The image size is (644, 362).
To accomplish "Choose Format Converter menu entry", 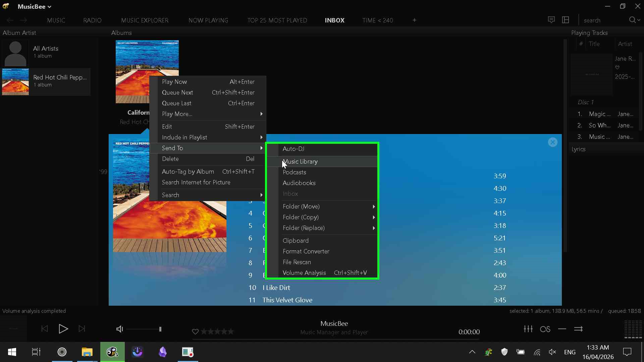I will click(x=306, y=251).
